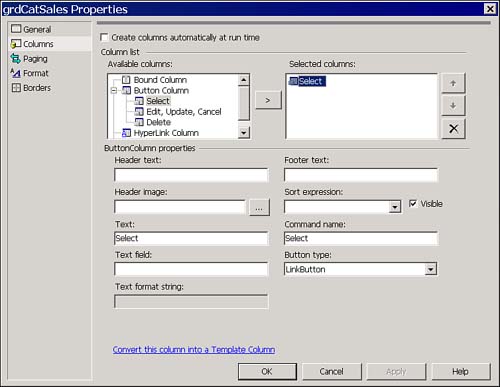The width and height of the screenshot is (500, 387).
Task: Move selected column down with arrow button
Action: click(x=453, y=106)
